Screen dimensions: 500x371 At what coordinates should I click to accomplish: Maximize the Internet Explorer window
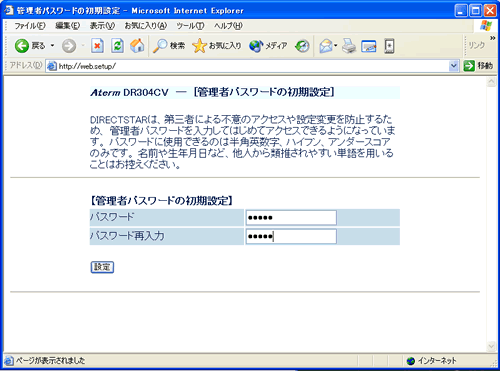point(475,11)
